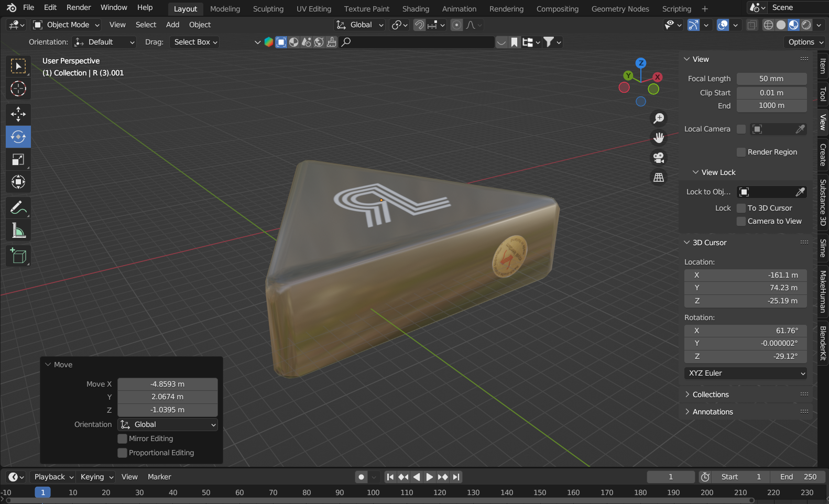Enable the Render Region checkbox

741,152
